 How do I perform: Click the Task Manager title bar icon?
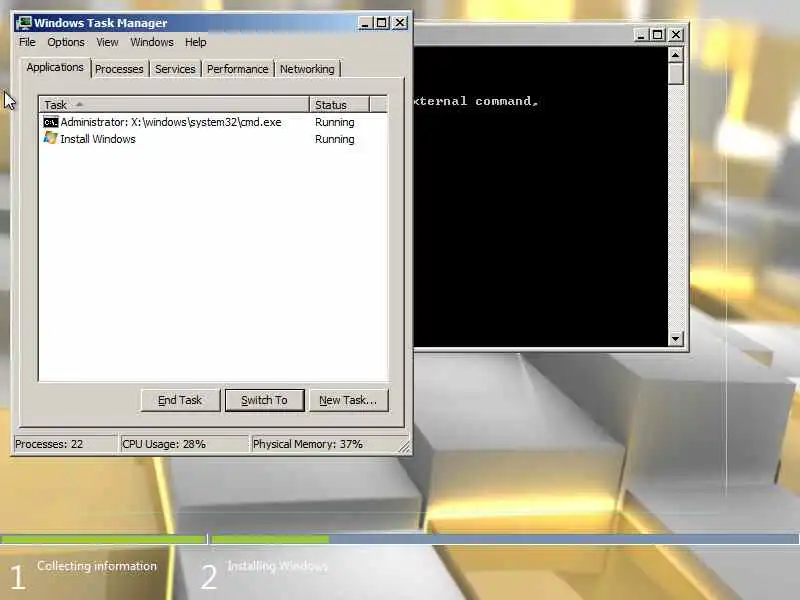pyautogui.click(x=24, y=23)
